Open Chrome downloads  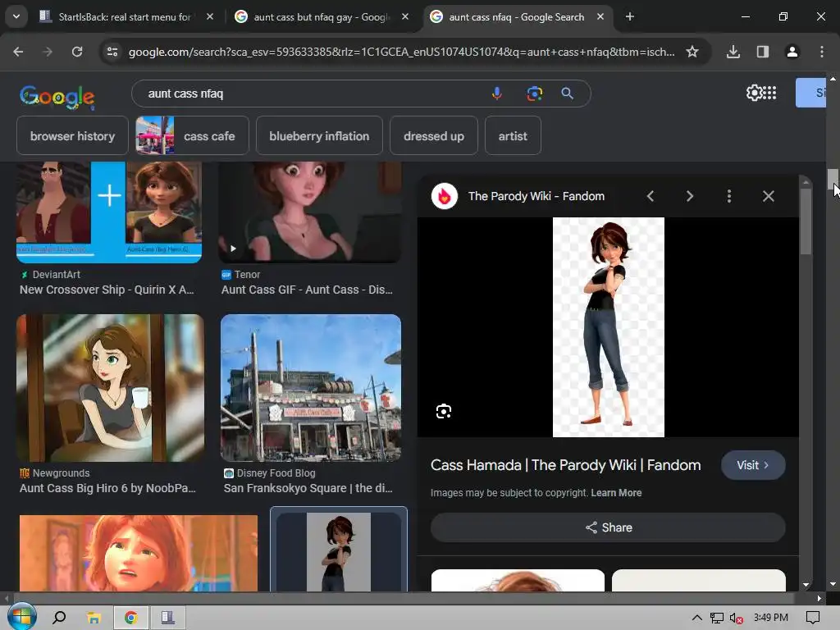tap(733, 52)
